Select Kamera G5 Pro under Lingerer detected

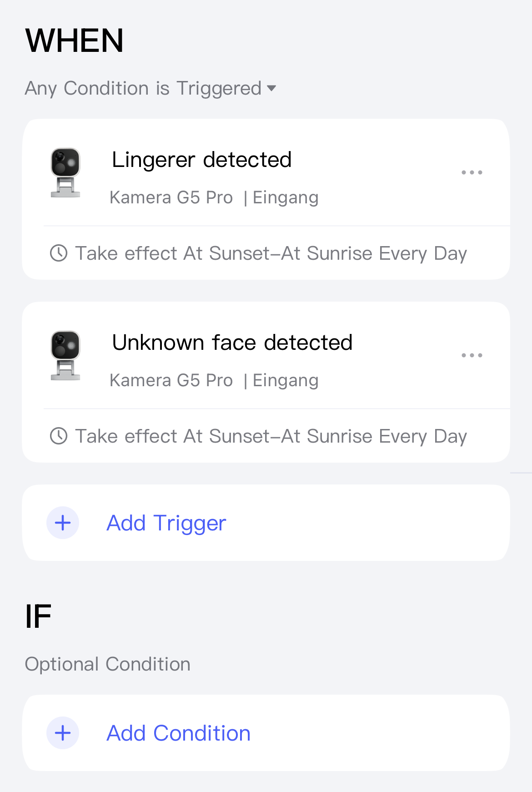171,197
